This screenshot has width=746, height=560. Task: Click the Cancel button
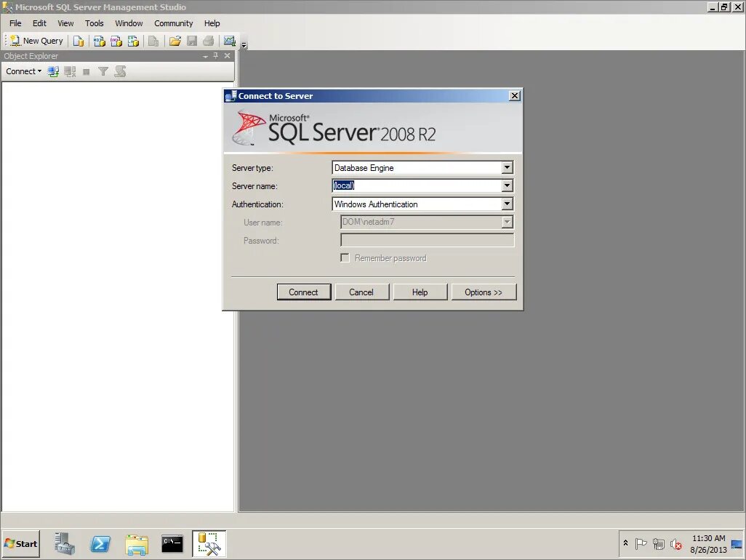[361, 292]
